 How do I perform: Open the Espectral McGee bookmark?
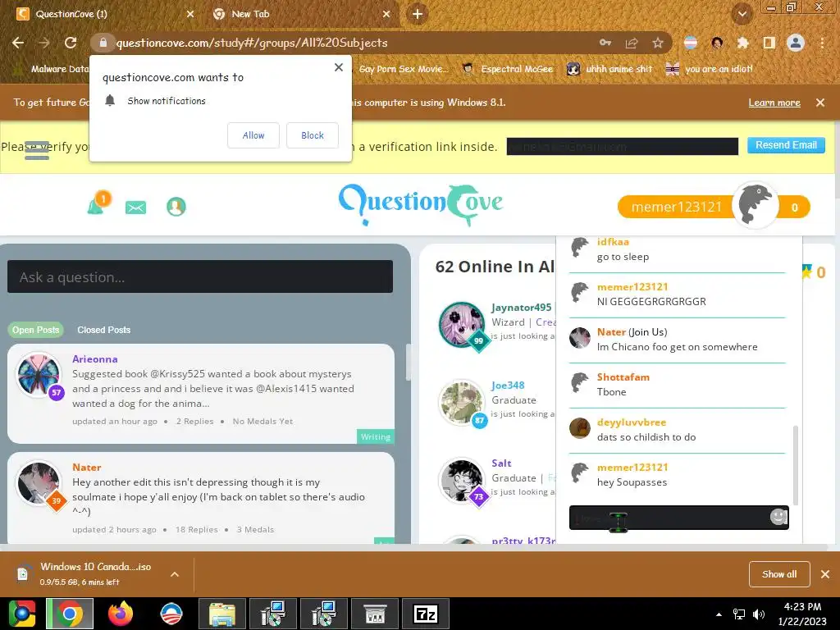[x=507, y=69]
